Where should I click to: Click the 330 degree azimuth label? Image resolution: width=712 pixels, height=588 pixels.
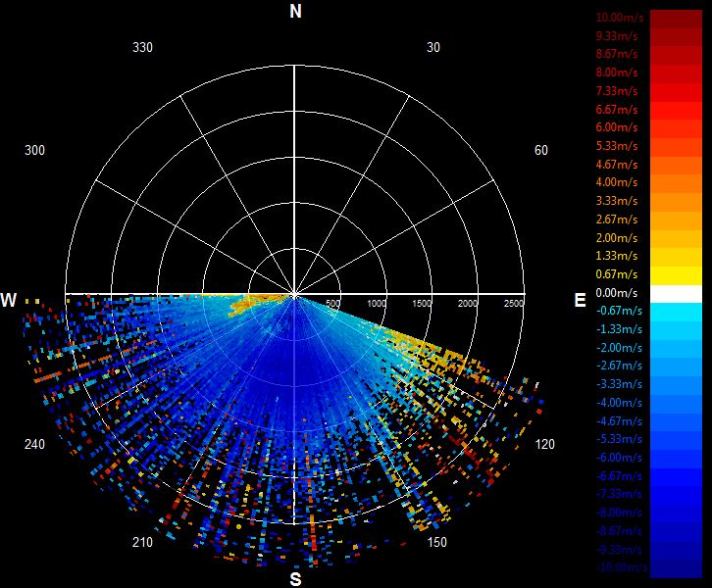(142, 47)
